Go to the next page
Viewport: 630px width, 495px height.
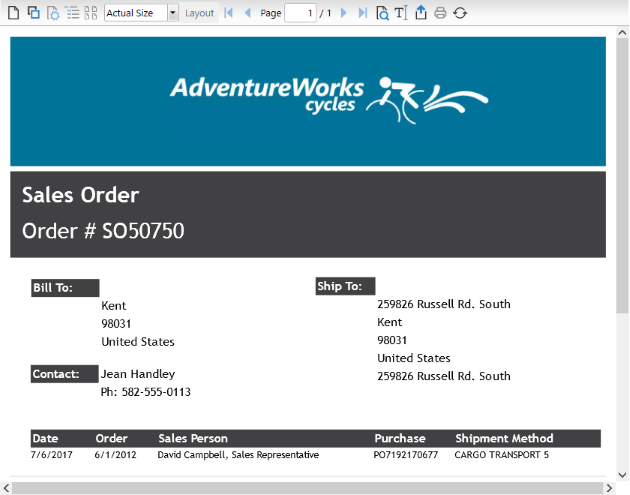coord(344,13)
